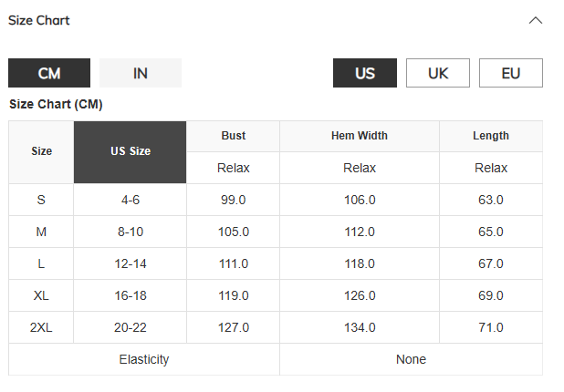Collapse the Size Chart section chevron

pyautogui.click(x=536, y=20)
